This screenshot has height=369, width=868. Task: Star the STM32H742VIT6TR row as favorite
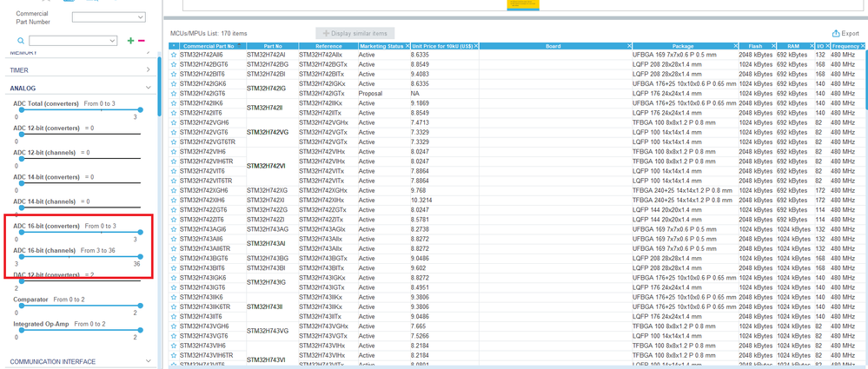[174, 181]
